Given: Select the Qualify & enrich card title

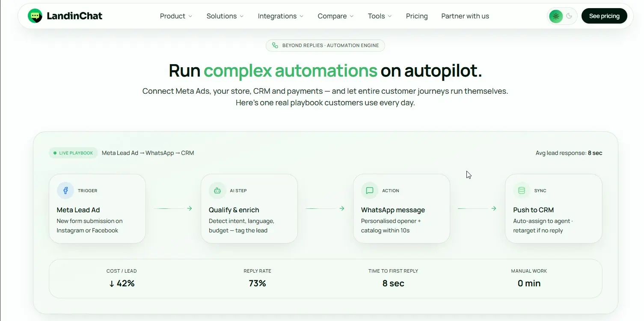Looking at the screenshot, I should [x=234, y=210].
